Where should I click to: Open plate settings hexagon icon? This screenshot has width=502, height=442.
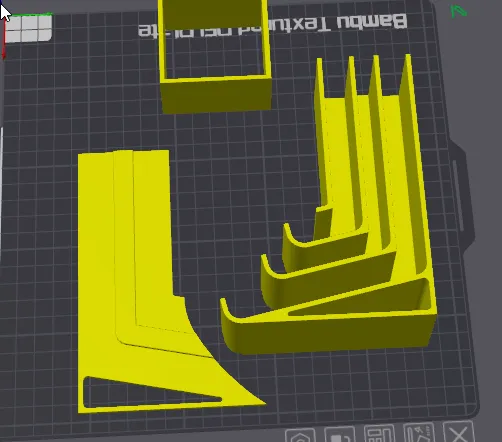point(301,435)
